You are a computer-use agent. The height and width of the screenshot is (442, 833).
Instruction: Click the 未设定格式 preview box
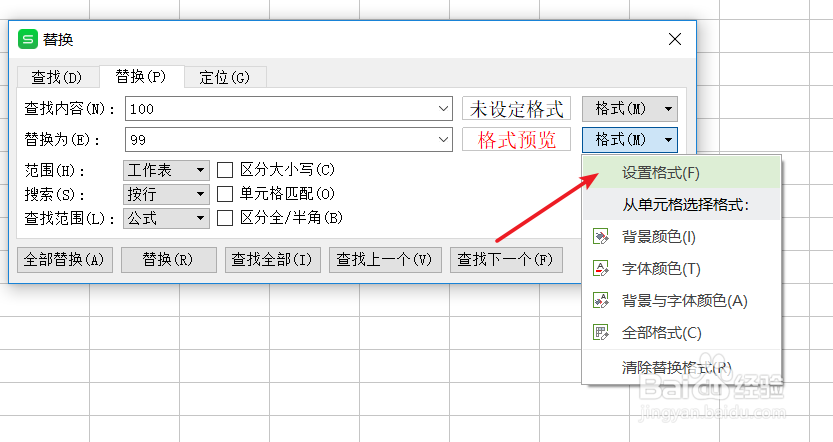pyautogui.click(x=516, y=108)
